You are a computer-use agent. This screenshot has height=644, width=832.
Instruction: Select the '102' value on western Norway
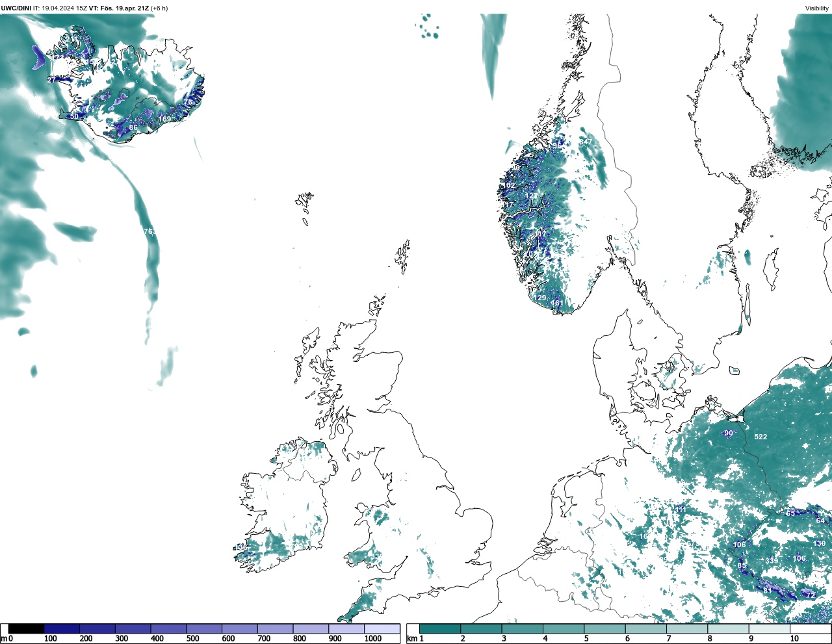509,186
